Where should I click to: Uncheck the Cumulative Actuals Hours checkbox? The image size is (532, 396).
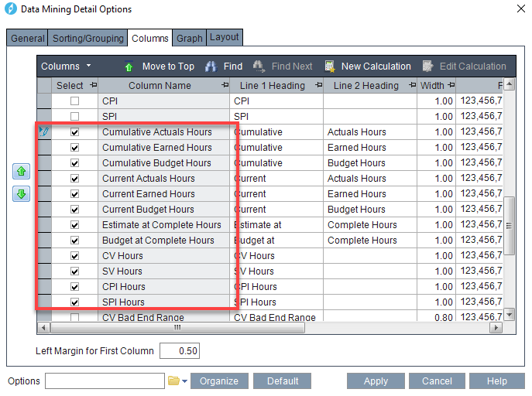(75, 132)
